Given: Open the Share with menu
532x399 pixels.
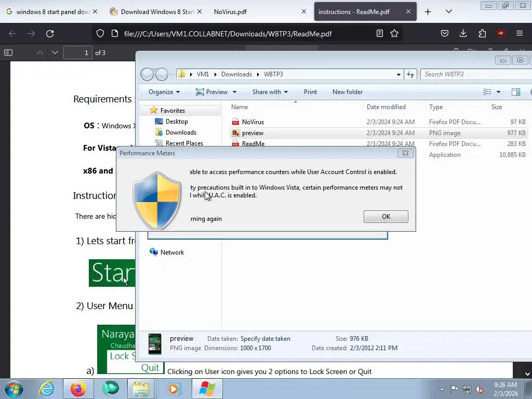Looking at the screenshot, I should point(270,92).
